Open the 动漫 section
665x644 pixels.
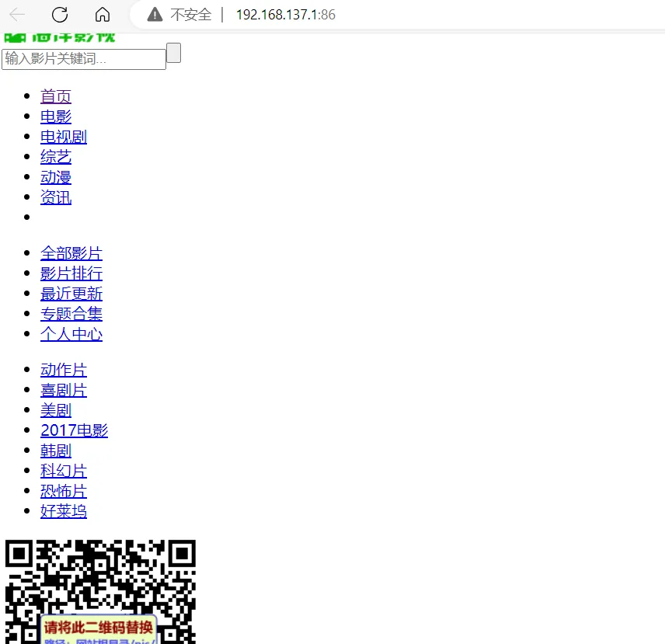tap(56, 176)
